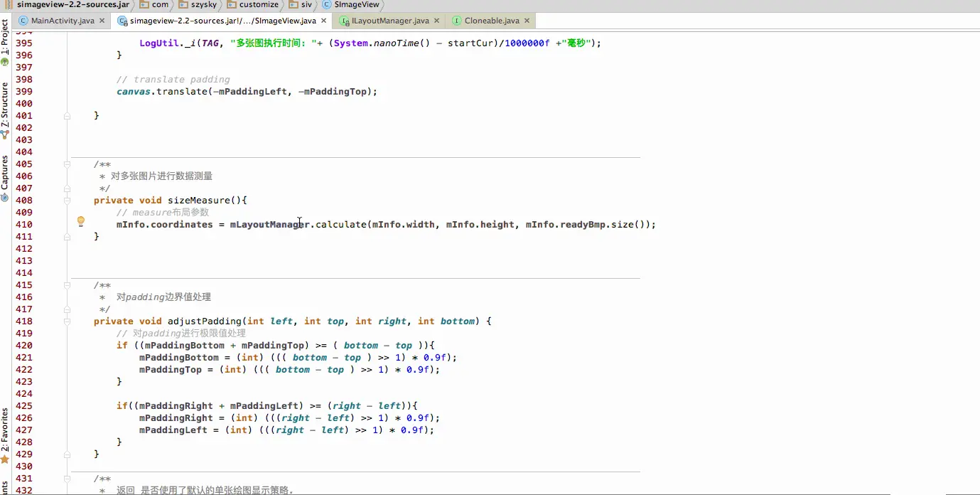Collapse the Javadoc fold at line 415

68,284
